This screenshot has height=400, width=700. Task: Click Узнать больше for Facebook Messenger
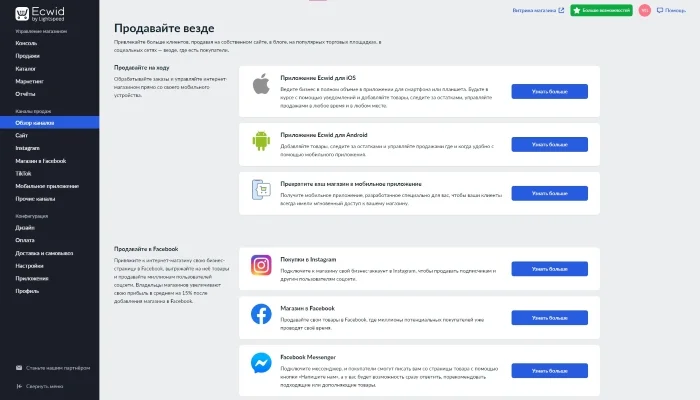[x=550, y=371]
